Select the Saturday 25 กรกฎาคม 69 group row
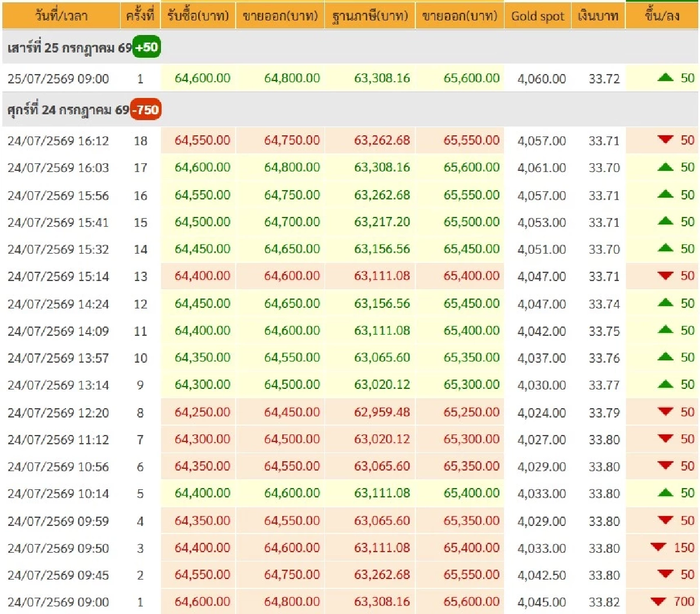The height and width of the screenshot is (614, 700). click(x=350, y=47)
